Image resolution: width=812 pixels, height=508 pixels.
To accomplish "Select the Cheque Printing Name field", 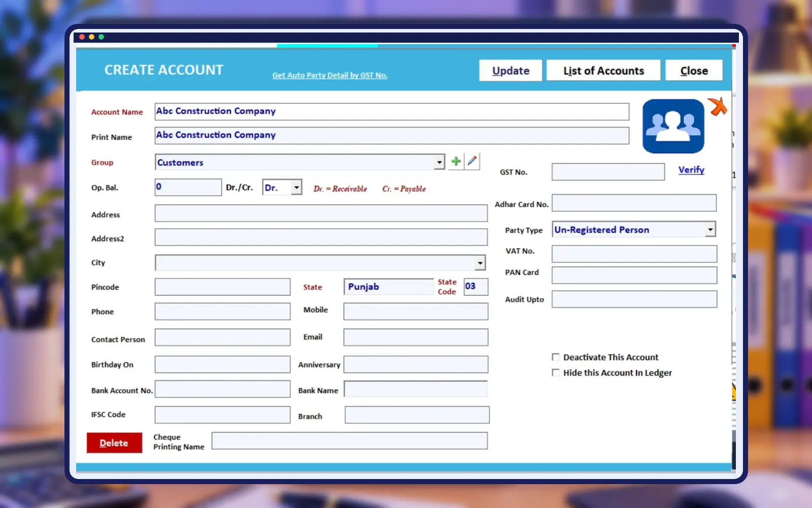I will pyautogui.click(x=350, y=440).
